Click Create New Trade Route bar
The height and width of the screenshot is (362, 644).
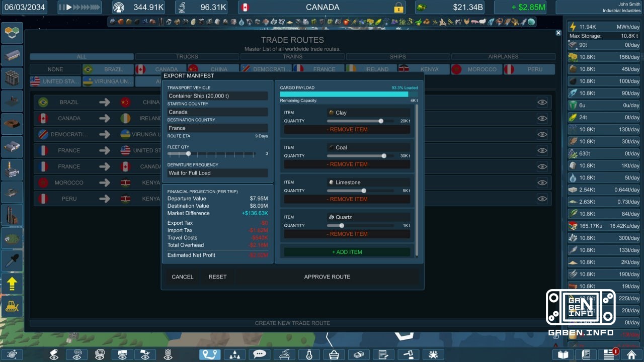click(x=292, y=323)
